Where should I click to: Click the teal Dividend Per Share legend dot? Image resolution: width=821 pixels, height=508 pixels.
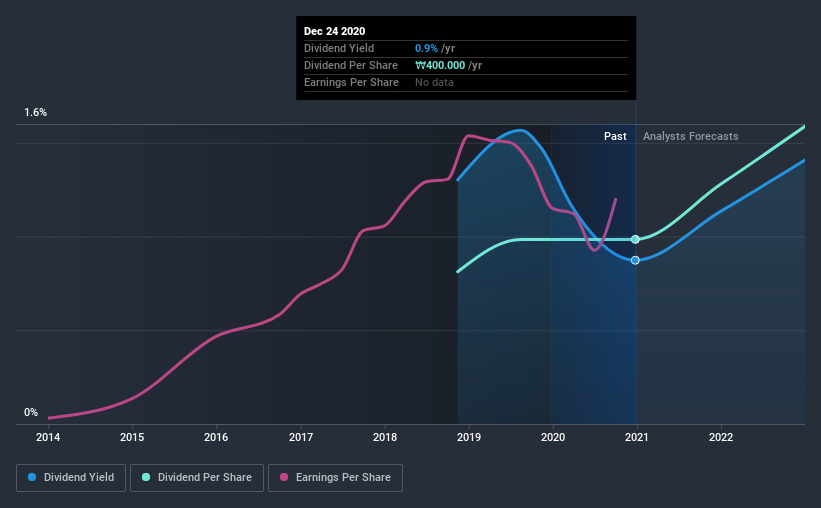[x=146, y=477]
